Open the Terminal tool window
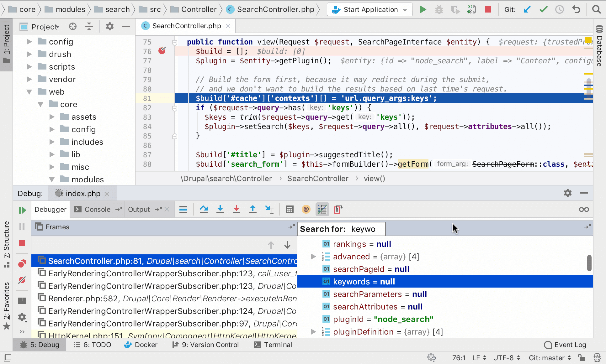The image size is (606, 364). (273, 345)
